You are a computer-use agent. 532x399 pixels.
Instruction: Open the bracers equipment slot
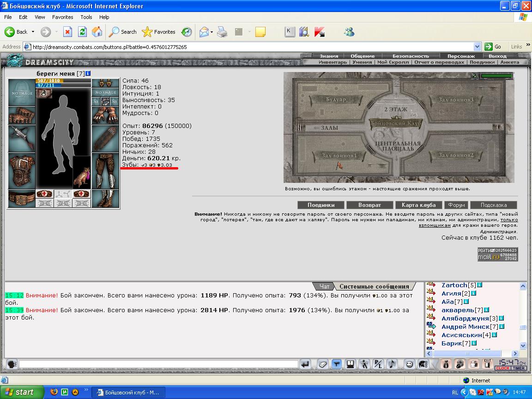pos(22,116)
